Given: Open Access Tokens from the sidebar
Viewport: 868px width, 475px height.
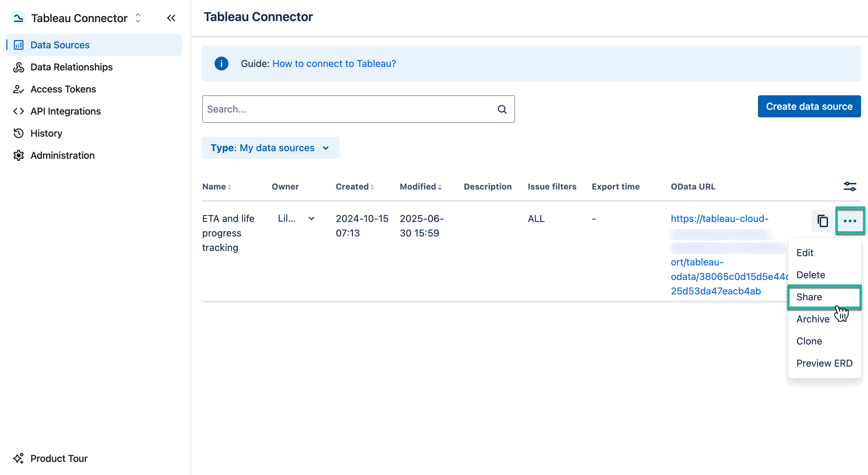Looking at the screenshot, I should click(x=19, y=89).
